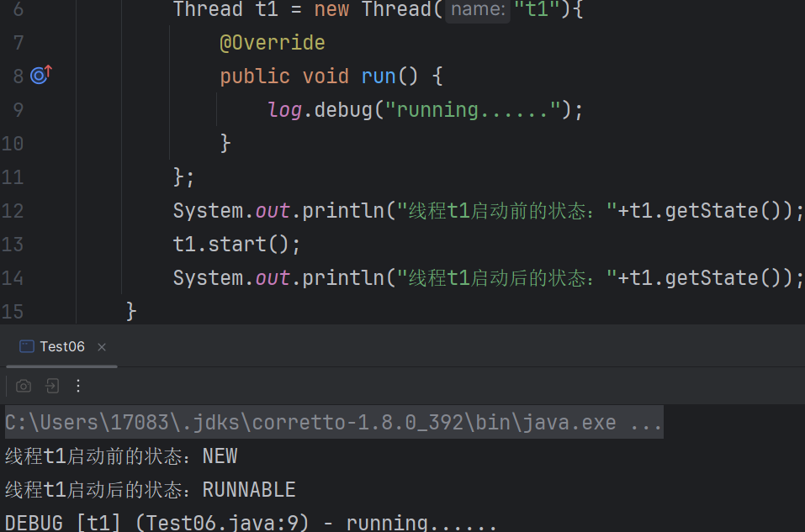Place cursor on t1.start() call
805x532 pixels.
[x=236, y=245]
